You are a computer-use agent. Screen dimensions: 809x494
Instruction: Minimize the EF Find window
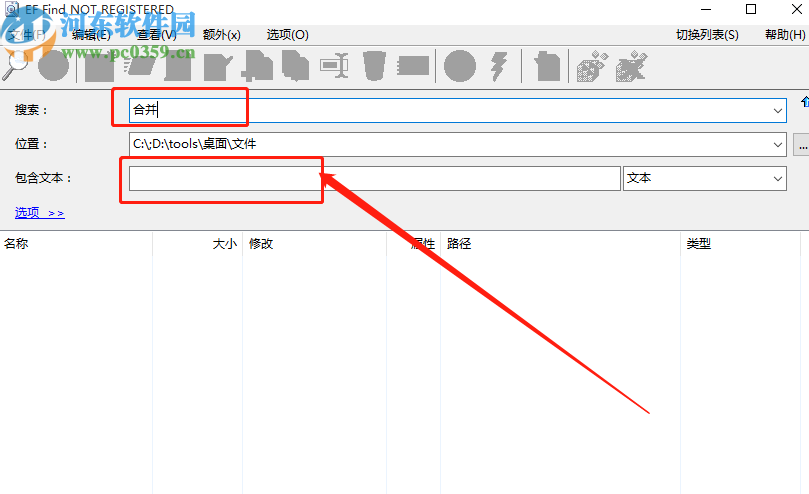click(x=706, y=9)
